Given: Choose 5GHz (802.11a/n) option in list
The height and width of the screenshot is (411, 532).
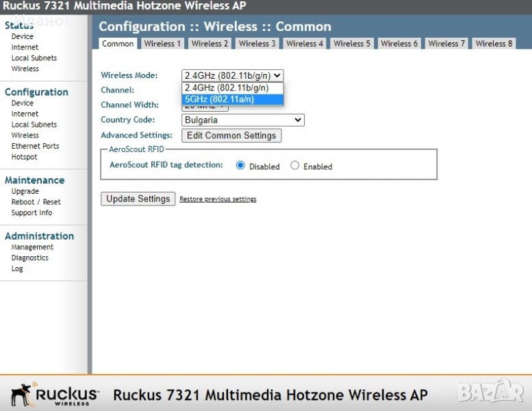Looking at the screenshot, I should (232, 99).
